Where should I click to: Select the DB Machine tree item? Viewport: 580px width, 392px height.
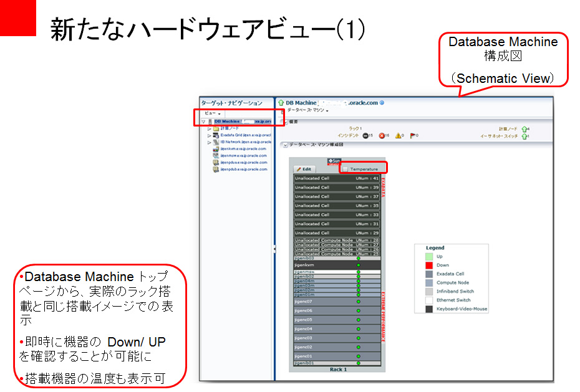tap(242, 121)
